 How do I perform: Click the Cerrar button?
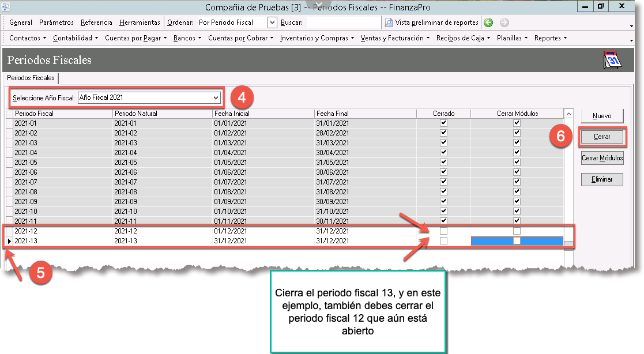click(602, 137)
